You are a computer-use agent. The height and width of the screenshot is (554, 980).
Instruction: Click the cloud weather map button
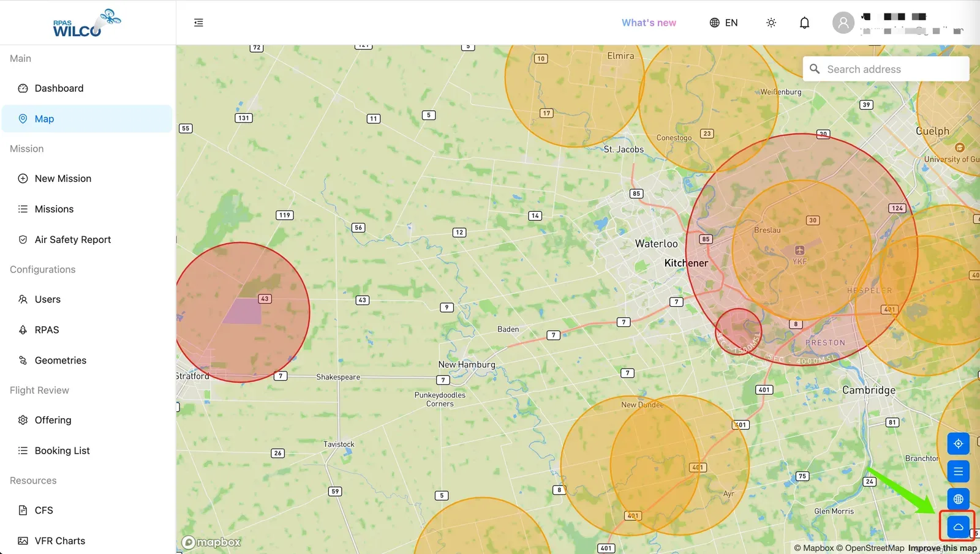click(958, 526)
